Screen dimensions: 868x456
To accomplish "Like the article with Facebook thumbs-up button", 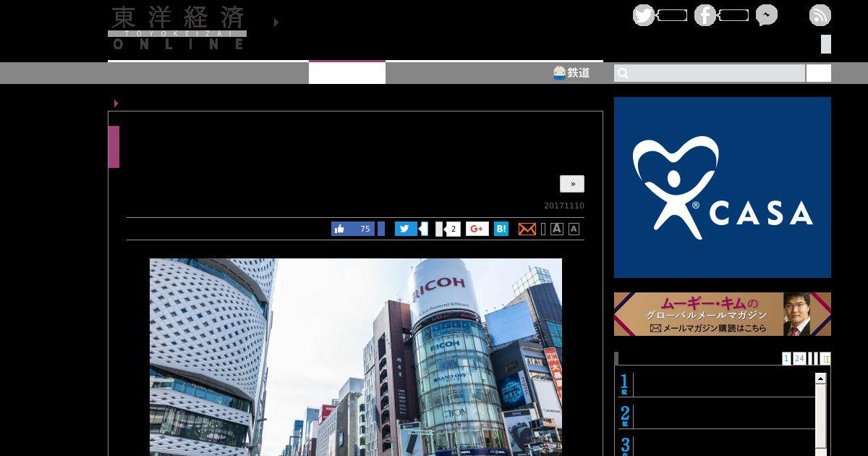I will click(x=353, y=229).
